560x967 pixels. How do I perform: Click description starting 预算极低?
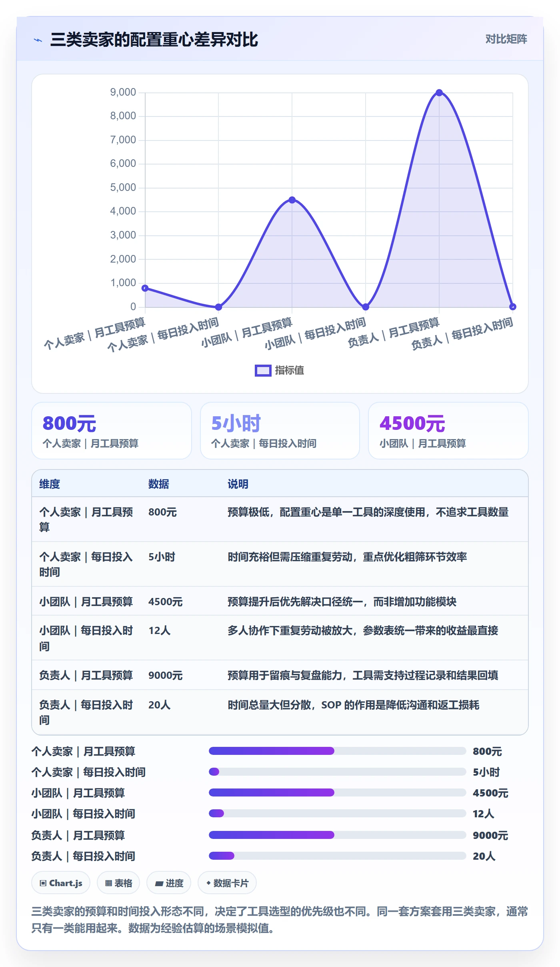tap(368, 512)
